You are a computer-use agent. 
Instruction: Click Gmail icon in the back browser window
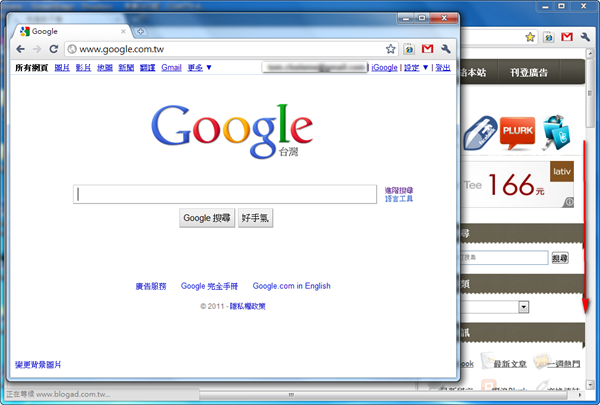click(x=567, y=37)
